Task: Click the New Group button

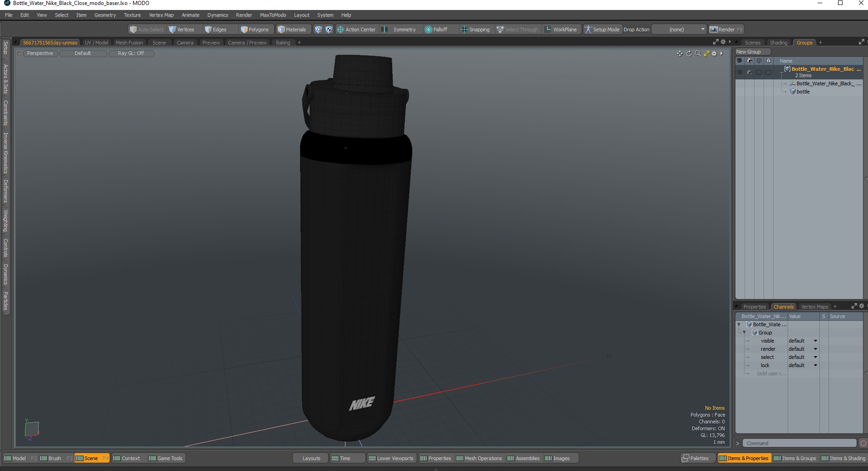Action: point(752,52)
